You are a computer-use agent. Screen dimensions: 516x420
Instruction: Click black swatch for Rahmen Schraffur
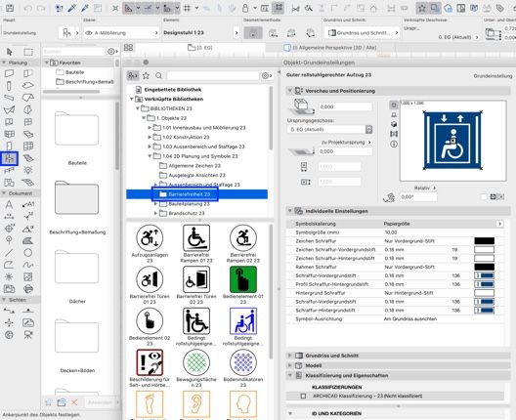click(484, 267)
